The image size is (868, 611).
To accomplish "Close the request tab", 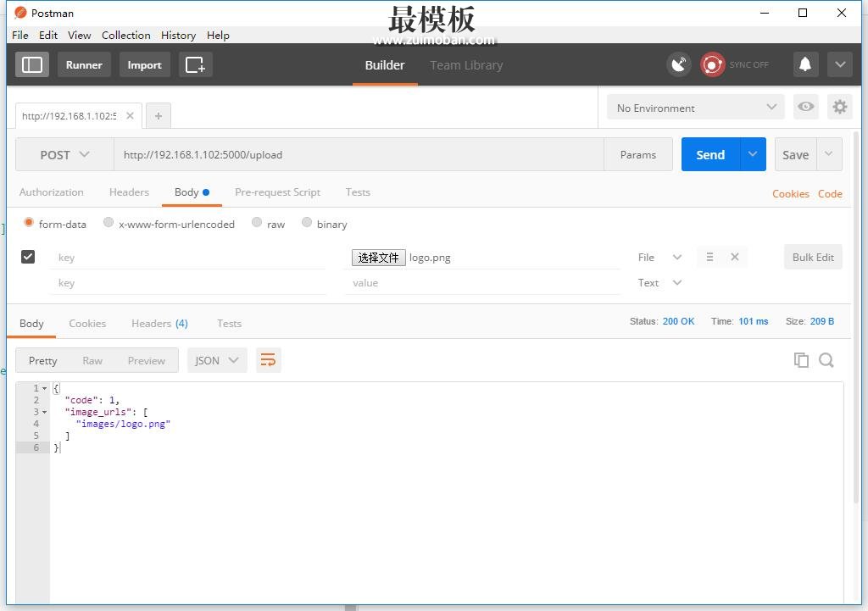I will tap(130, 115).
